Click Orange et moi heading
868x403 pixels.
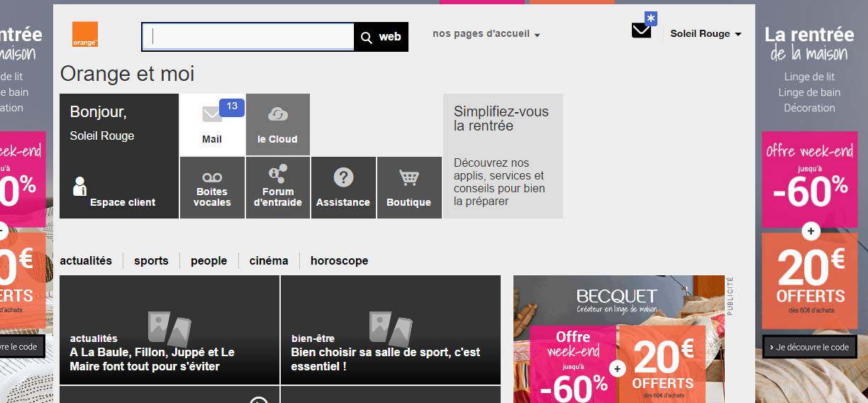127,74
